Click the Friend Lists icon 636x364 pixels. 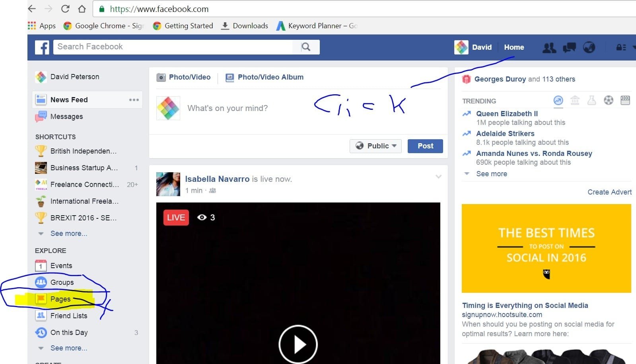tap(41, 315)
